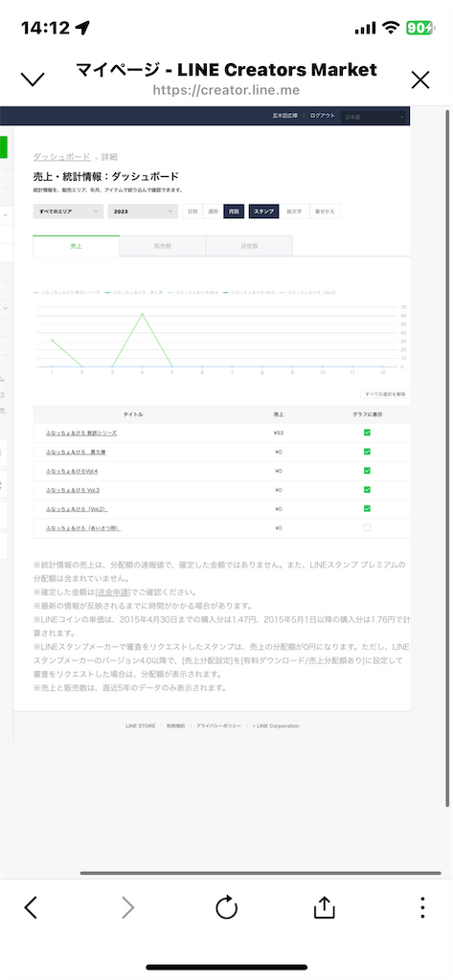Screen dimensions: 453x980
Task: Uncheck graph display for (Vol.2) row
Action: coord(367,509)
